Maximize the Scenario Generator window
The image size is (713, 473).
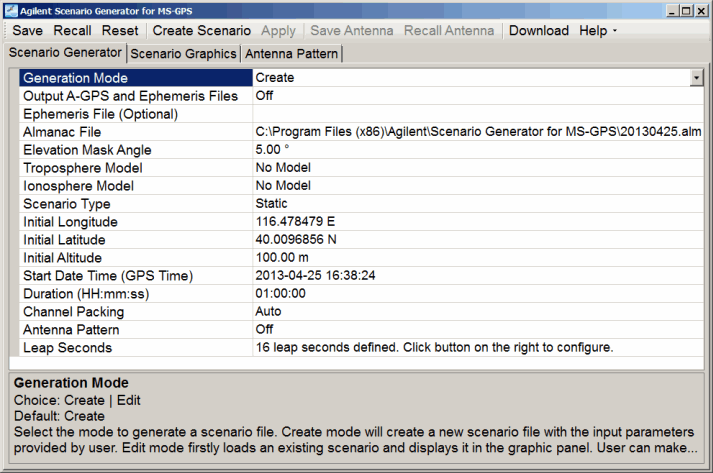point(687,10)
